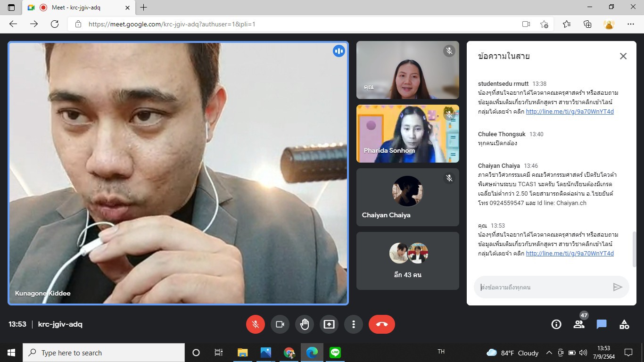Click the message input field
644x362 pixels.
click(x=542, y=287)
